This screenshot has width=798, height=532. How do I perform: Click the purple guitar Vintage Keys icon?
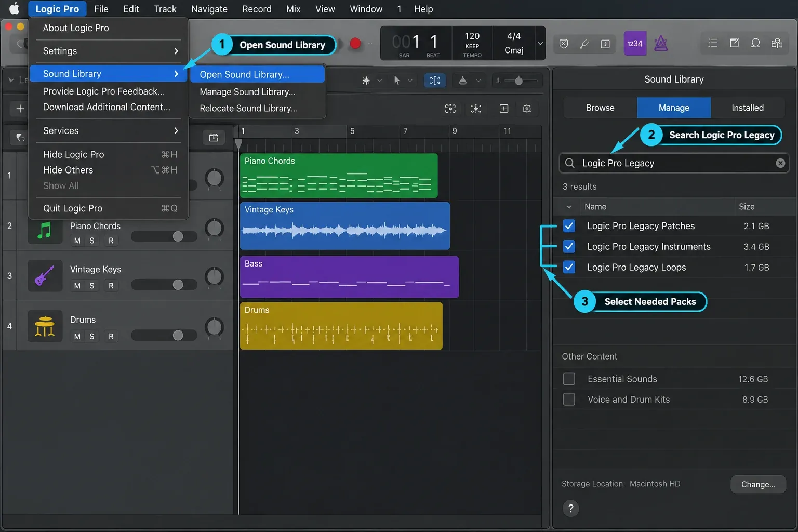tap(45, 275)
